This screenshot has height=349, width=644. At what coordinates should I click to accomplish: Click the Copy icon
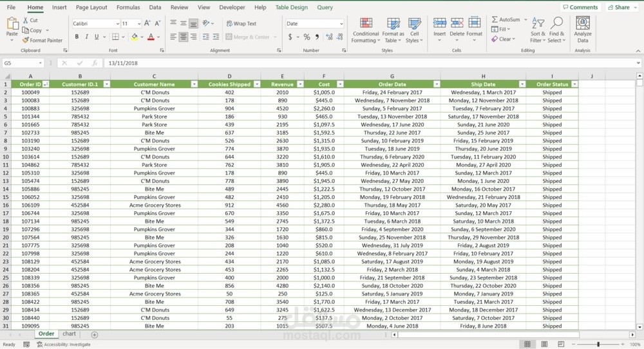(x=26, y=30)
